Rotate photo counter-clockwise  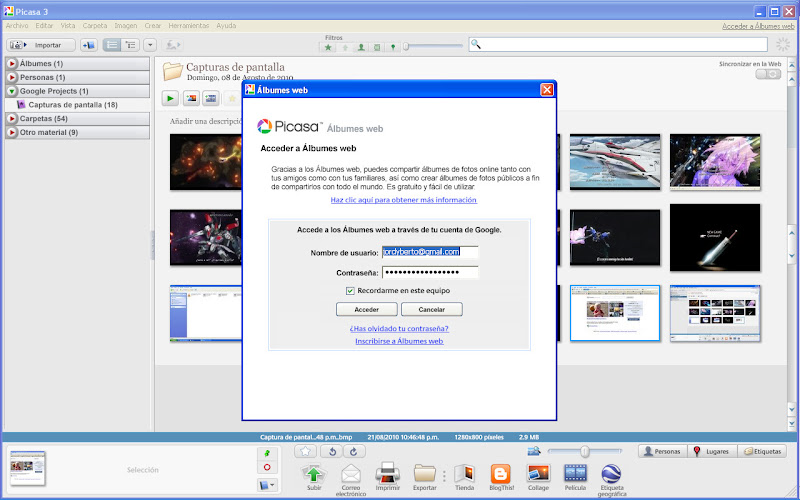coord(333,452)
